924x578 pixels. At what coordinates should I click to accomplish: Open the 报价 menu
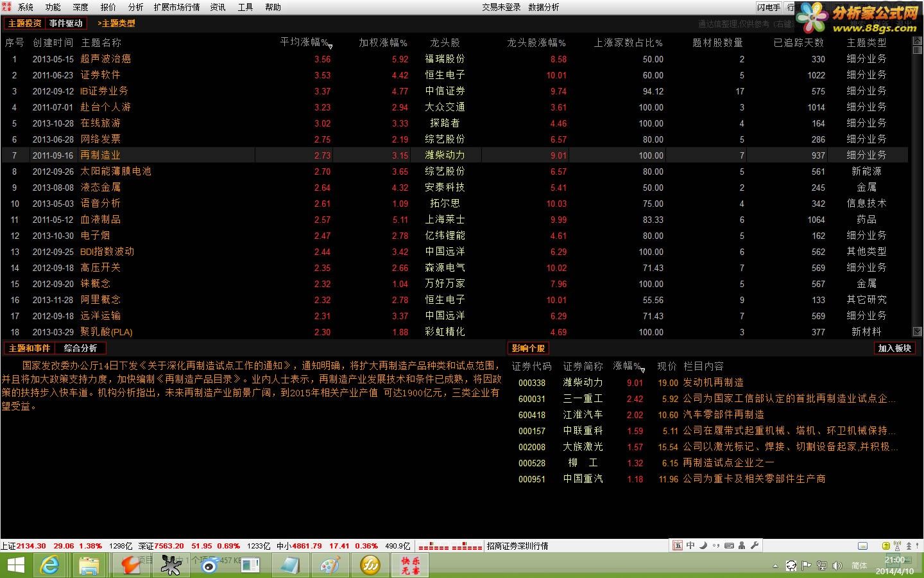pos(108,7)
